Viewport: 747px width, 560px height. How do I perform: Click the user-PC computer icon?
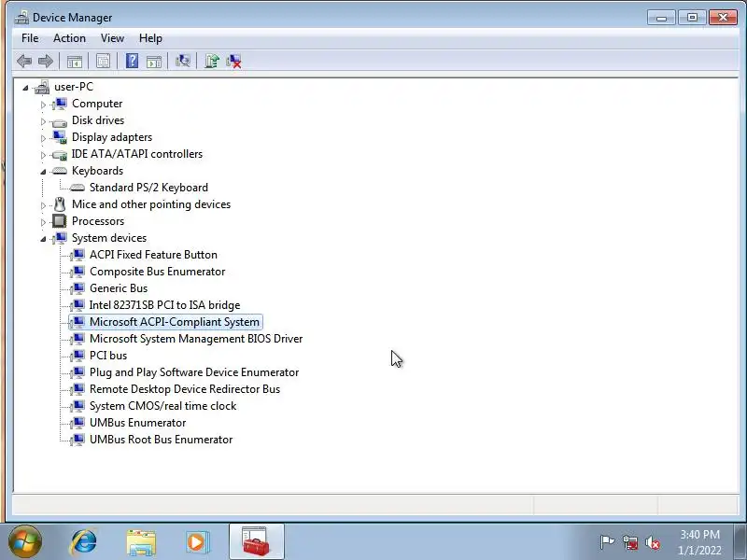(42, 87)
